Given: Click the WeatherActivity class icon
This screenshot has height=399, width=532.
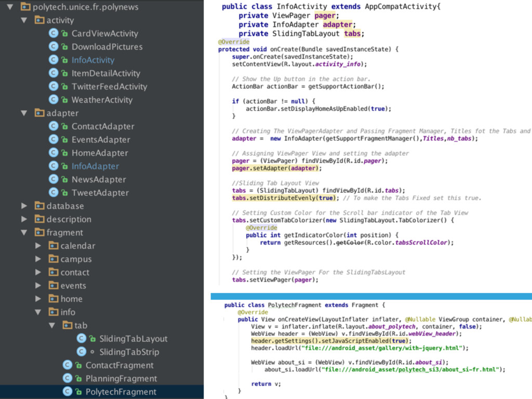Looking at the screenshot, I should [x=54, y=99].
